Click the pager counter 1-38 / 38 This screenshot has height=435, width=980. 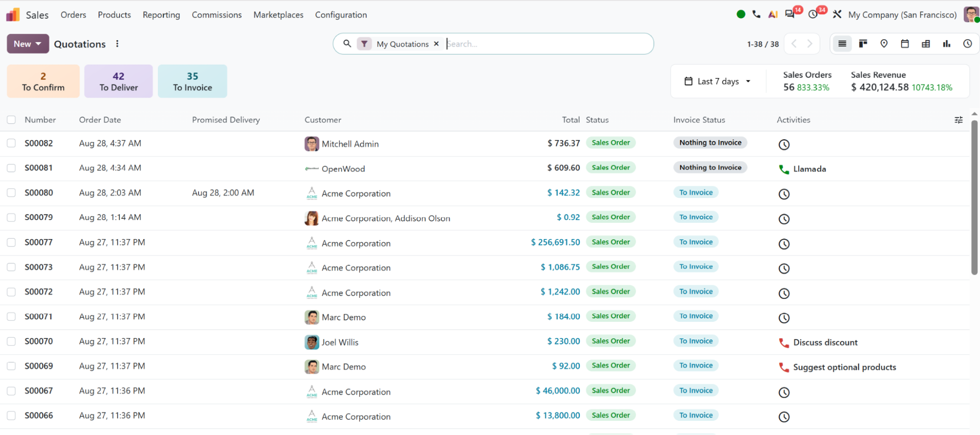(x=763, y=44)
